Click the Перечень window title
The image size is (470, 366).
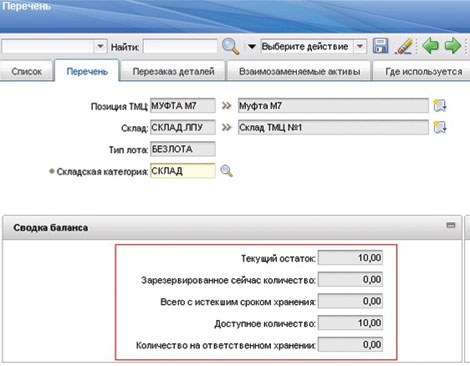(x=26, y=6)
